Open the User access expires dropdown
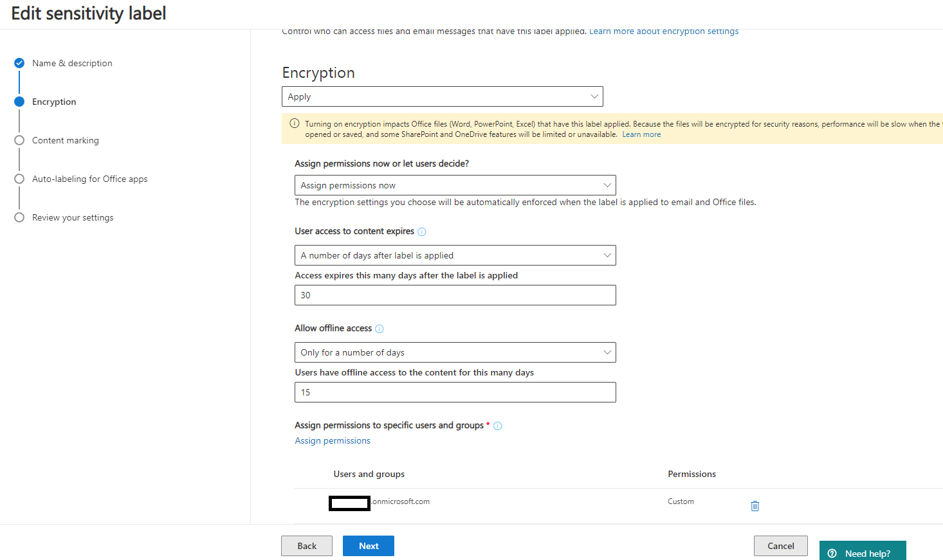This screenshot has width=943, height=560. tap(455, 255)
